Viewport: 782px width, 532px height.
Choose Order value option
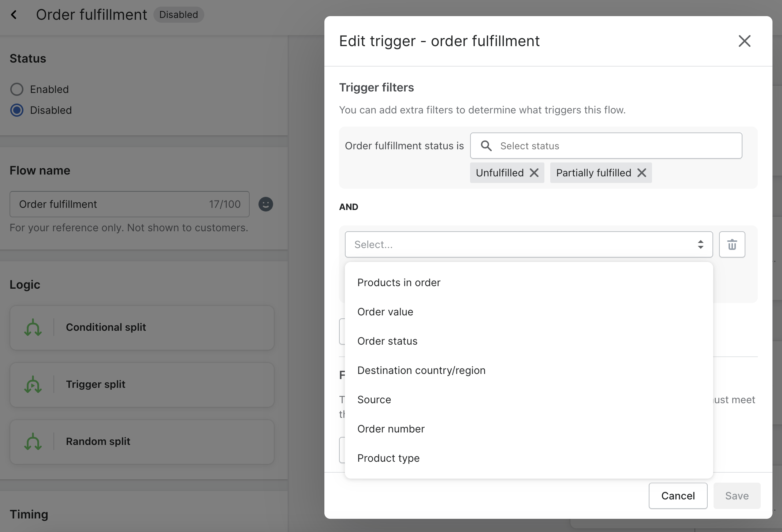point(385,312)
